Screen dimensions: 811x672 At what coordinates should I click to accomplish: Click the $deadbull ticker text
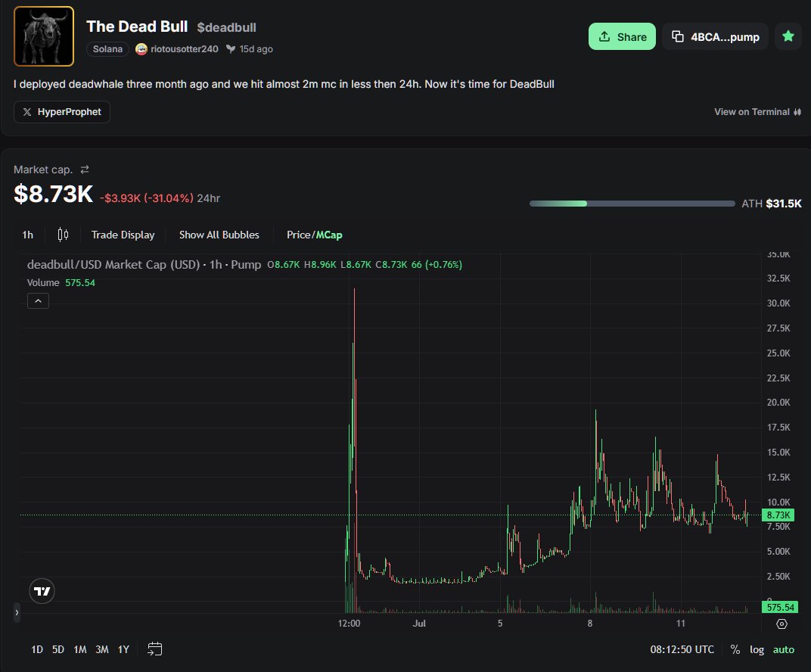[x=226, y=27]
